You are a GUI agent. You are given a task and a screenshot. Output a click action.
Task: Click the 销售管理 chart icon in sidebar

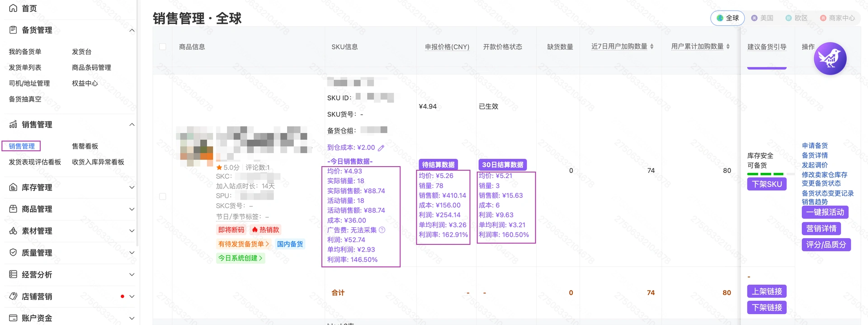13,124
